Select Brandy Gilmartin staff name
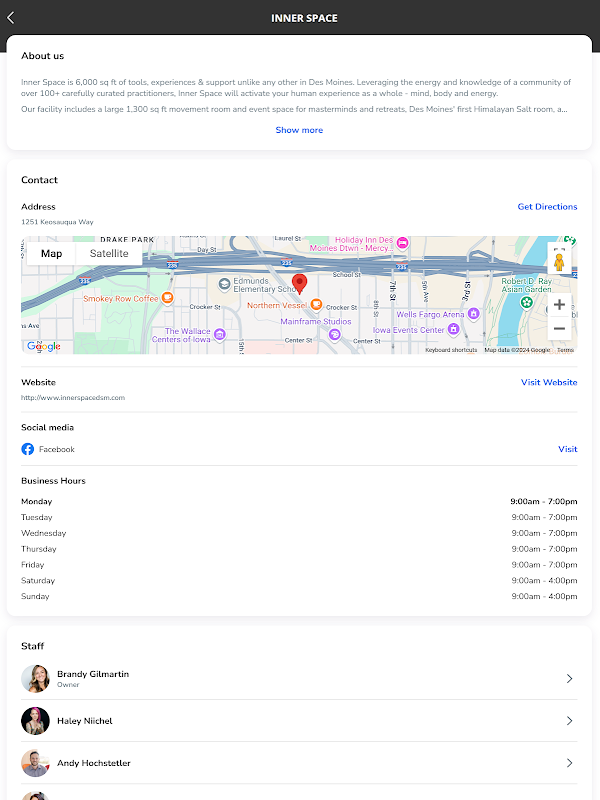Screen dimensions: 600x800 click(x=93, y=674)
